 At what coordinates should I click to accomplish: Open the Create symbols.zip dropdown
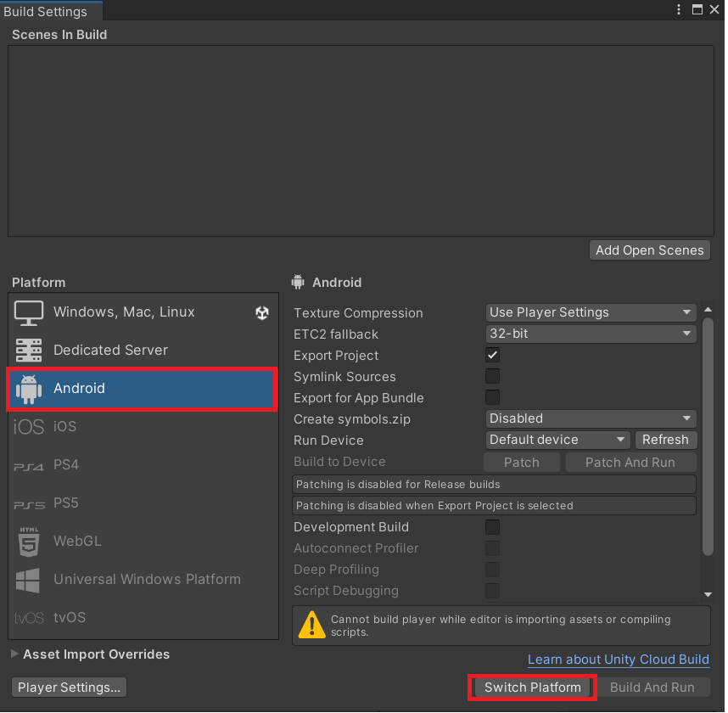coord(591,419)
